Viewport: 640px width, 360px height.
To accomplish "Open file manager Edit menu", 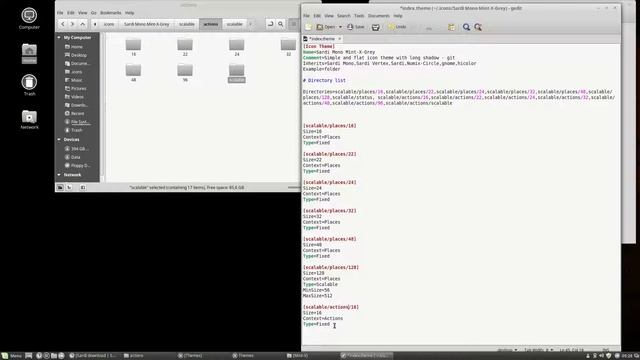I will pyautogui.click(x=71, y=13).
